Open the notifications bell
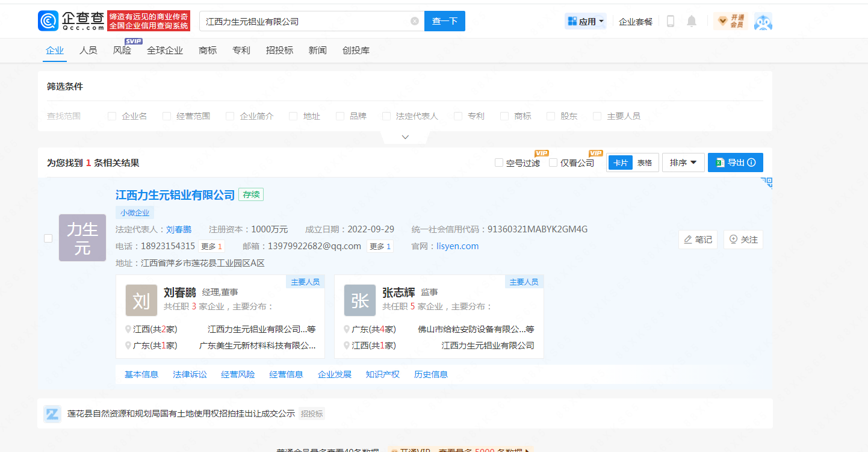This screenshot has height=452, width=868. point(692,22)
